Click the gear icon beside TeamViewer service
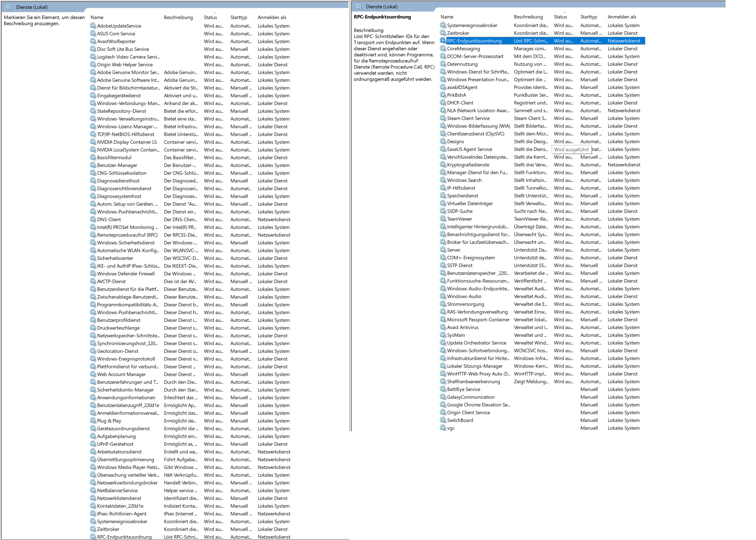This screenshot has height=540, width=756. pos(443,219)
